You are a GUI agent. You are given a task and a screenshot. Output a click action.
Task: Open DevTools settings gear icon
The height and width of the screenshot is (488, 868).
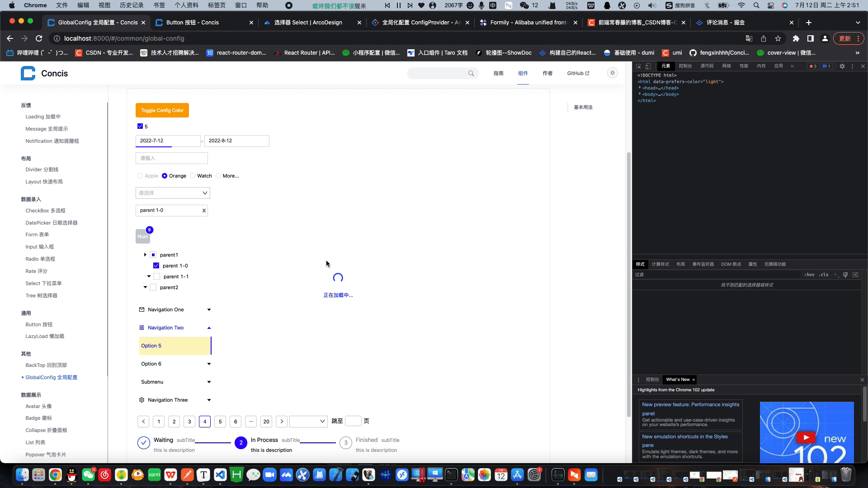coord(842,66)
